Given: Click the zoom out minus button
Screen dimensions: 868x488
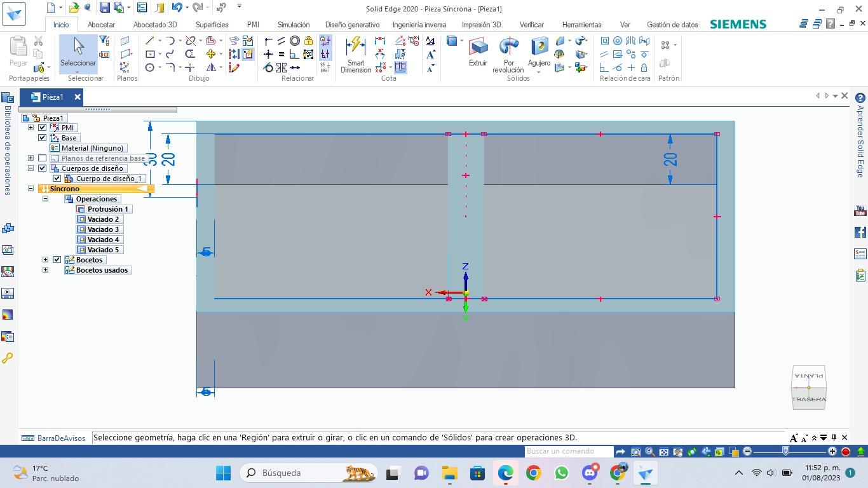Looking at the screenshot, I should [x=747, y=451].
